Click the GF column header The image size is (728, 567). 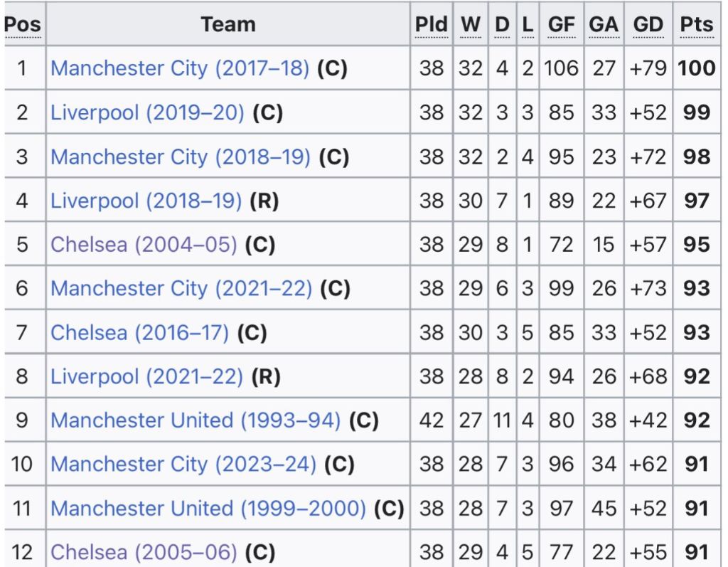(x=561, y=25)
